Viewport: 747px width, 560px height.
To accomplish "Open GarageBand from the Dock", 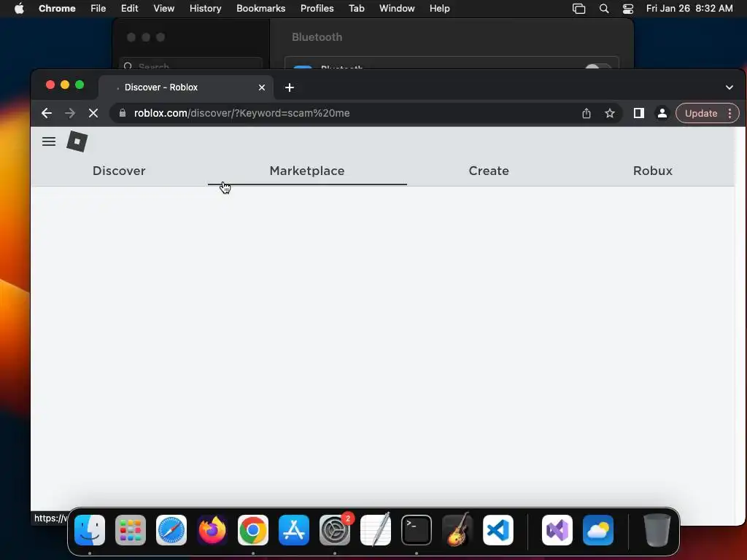I will coord(457,530).
